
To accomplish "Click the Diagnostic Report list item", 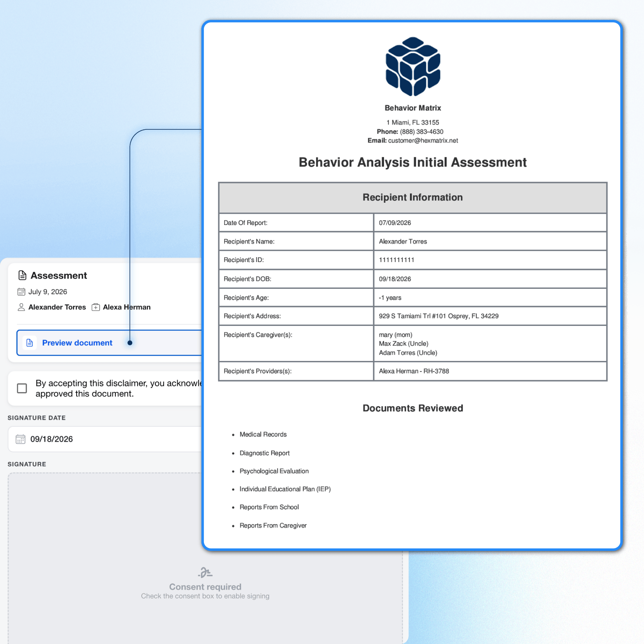I will (x=265, y=453).
